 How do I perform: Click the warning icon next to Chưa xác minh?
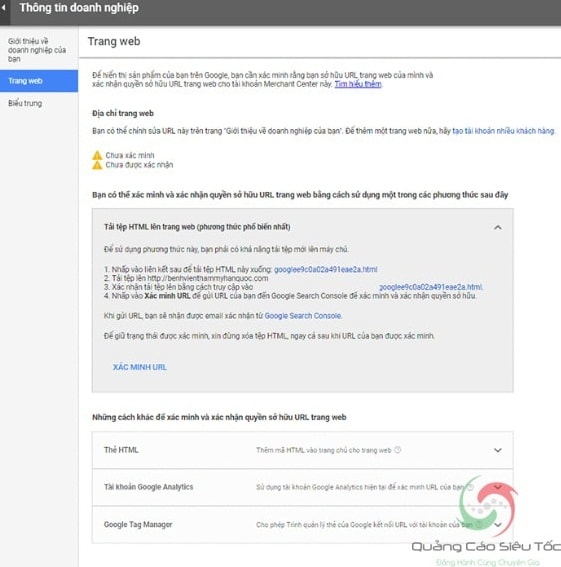point(97,155)
